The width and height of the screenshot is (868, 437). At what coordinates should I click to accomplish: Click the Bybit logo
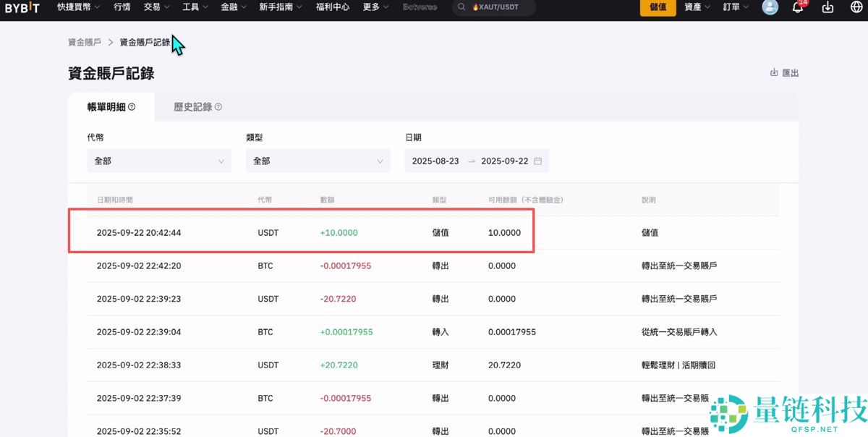21,7
